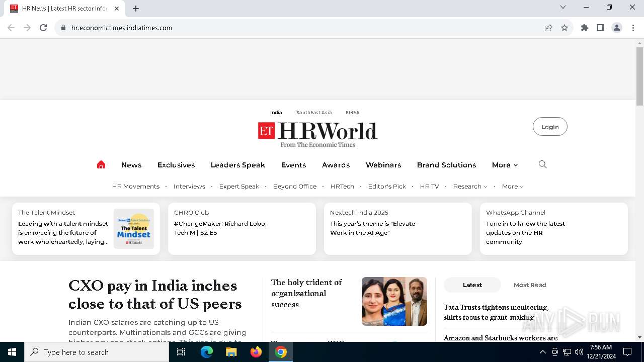Toggle the Chrome side panel icon
Image resolution: width=644 pixels, height=362 pixels.
point(601,28)
